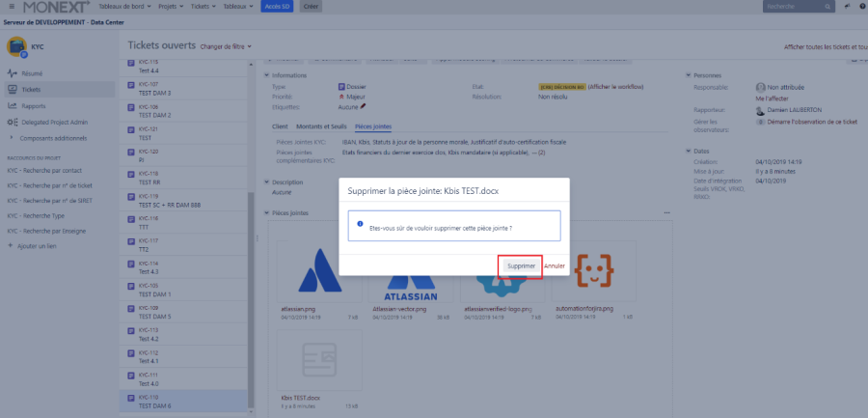This screenshot has width=868, height=418.
Task: Open the hamburger menu beside MONEXT logo
Action: coord(9,6)
